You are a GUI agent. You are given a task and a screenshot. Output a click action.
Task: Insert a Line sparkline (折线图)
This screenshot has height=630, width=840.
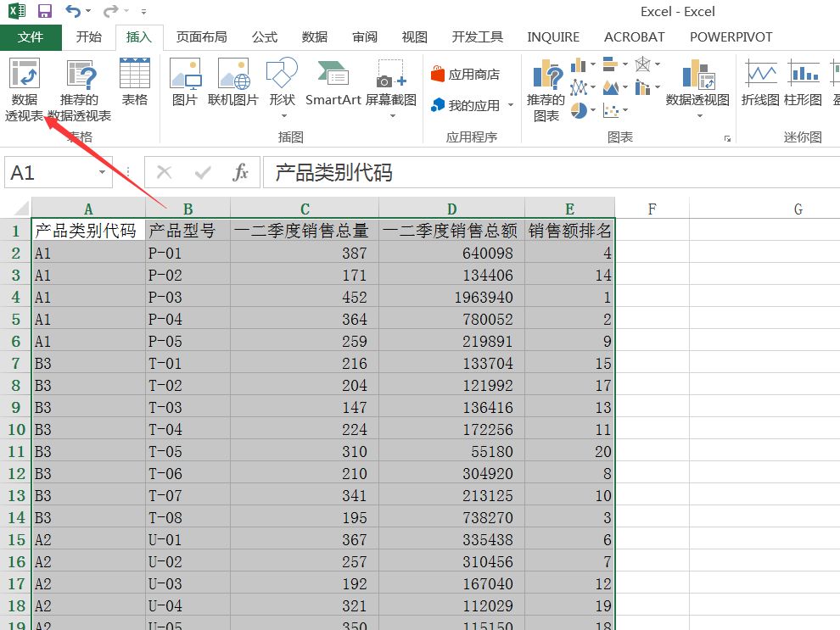tap(759, 82)
